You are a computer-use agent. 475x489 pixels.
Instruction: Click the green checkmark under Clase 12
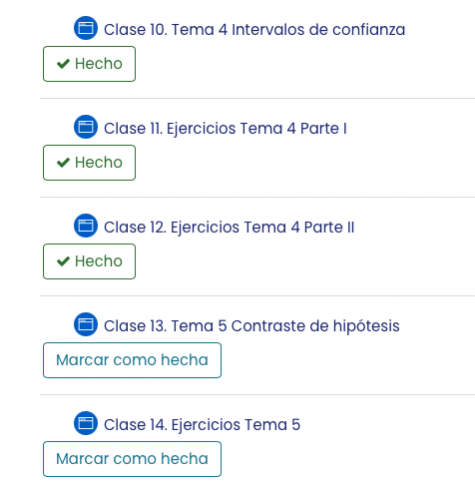click(63, 261)
